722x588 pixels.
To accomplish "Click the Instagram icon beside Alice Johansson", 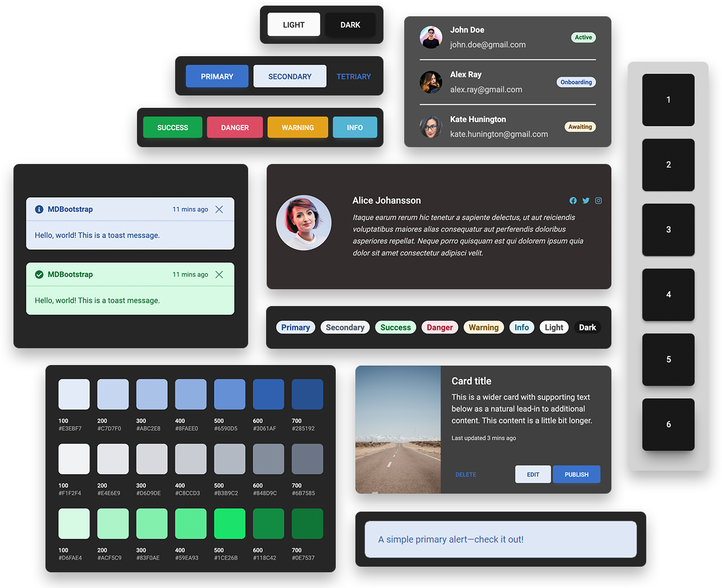I will pos(598,200).
